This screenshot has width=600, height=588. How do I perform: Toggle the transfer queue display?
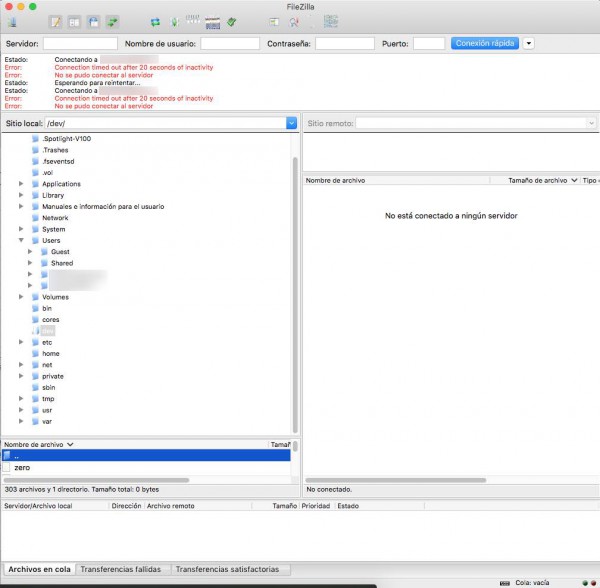point(112,22)
